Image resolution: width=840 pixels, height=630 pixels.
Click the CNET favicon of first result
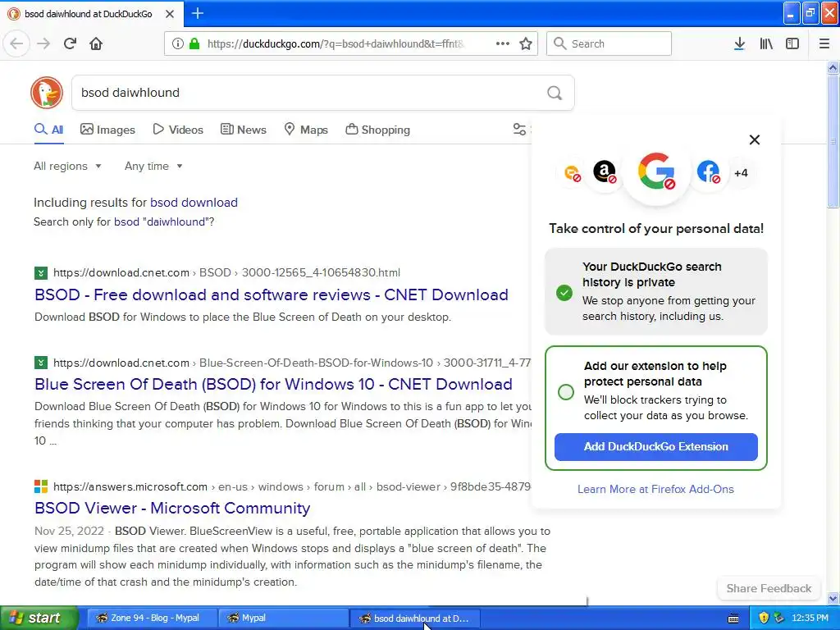[41, 272]
